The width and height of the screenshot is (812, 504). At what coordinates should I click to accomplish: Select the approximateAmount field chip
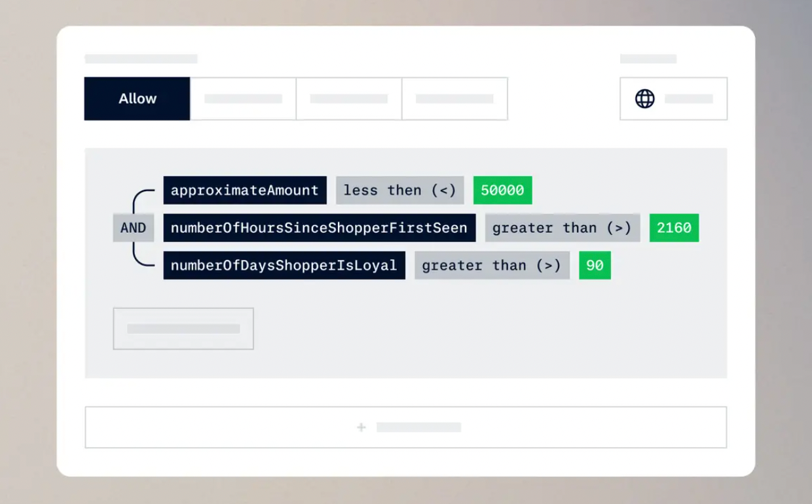click(x=245, y=190)
